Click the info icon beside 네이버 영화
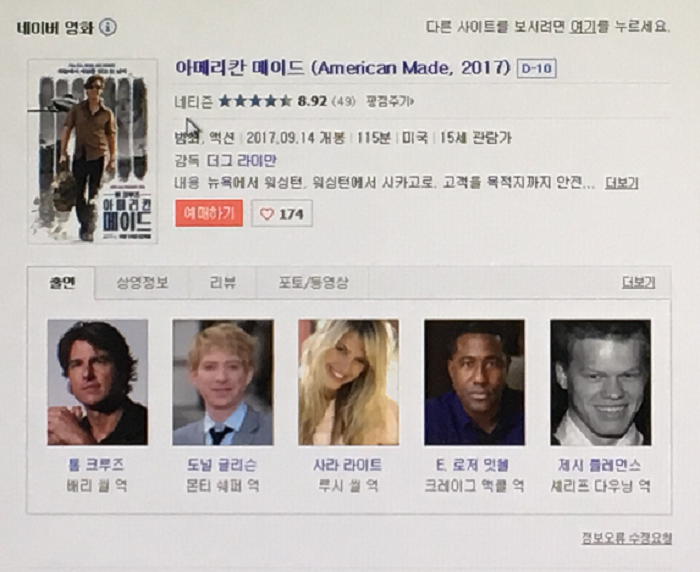The height and width of the screenshot is (572, 700). pyautogui.click(x=108, y=28)
